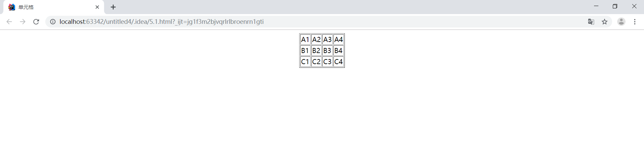Click table cell C1
Image resolution: width=644 pixels, height=145 pixels.
305,62
